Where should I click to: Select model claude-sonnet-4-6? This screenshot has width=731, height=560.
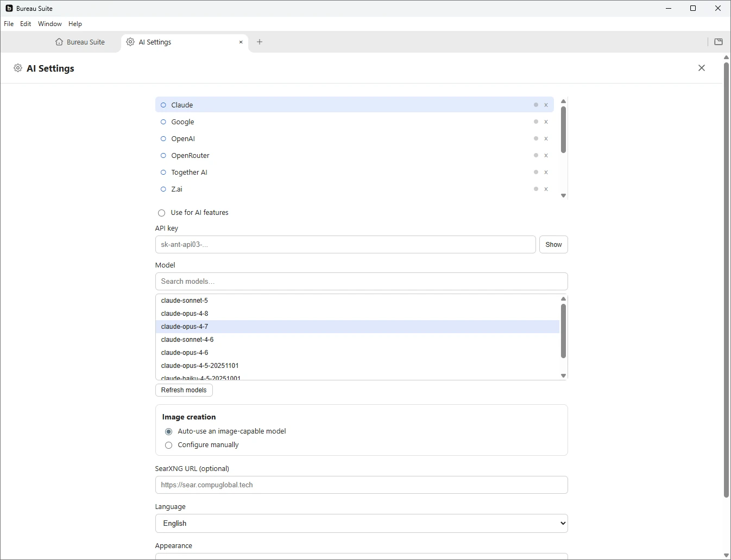point(357,340)
